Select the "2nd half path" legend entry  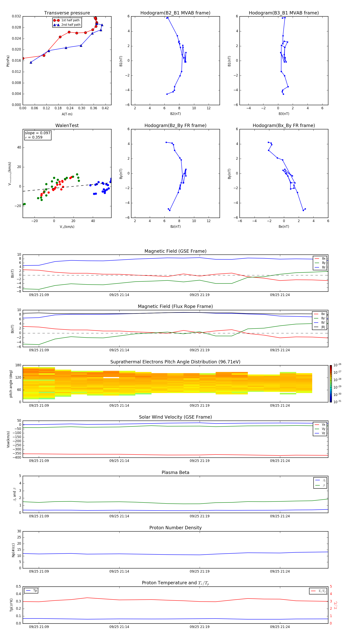pos(67,25)
